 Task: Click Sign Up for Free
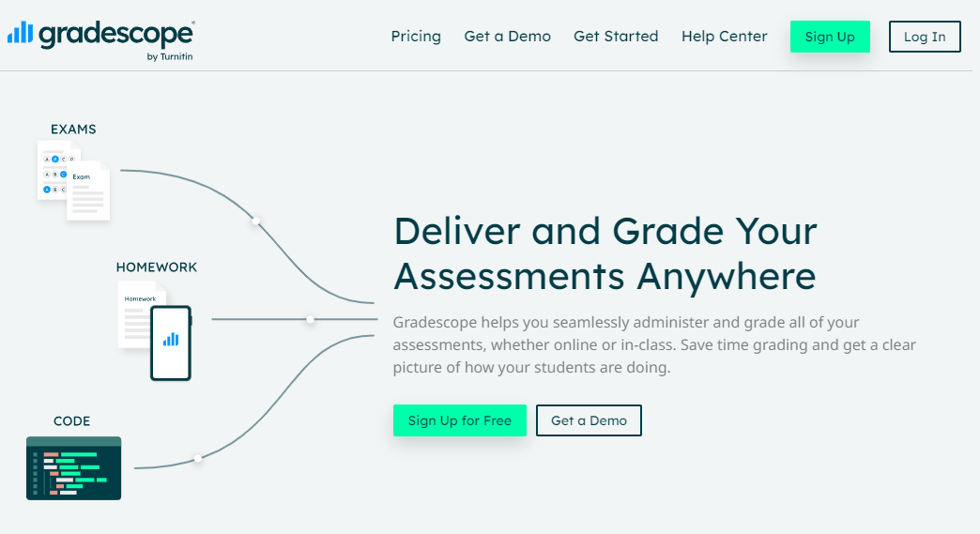click(460, 420)
